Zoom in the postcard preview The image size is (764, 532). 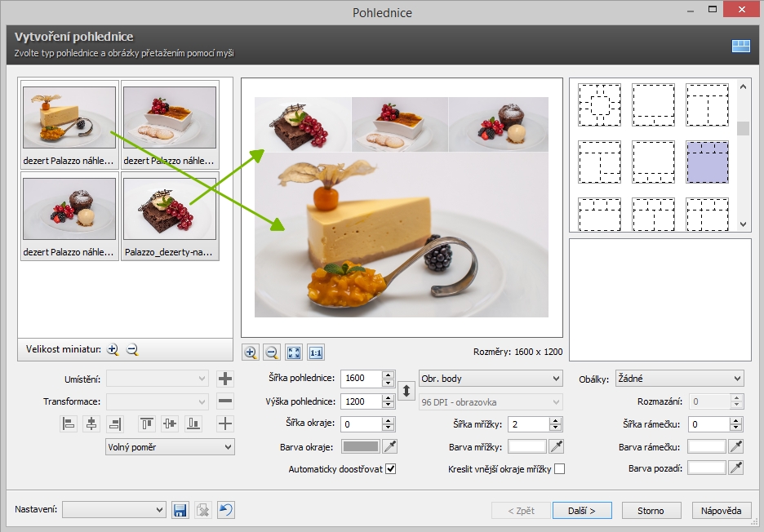[251, 352]
